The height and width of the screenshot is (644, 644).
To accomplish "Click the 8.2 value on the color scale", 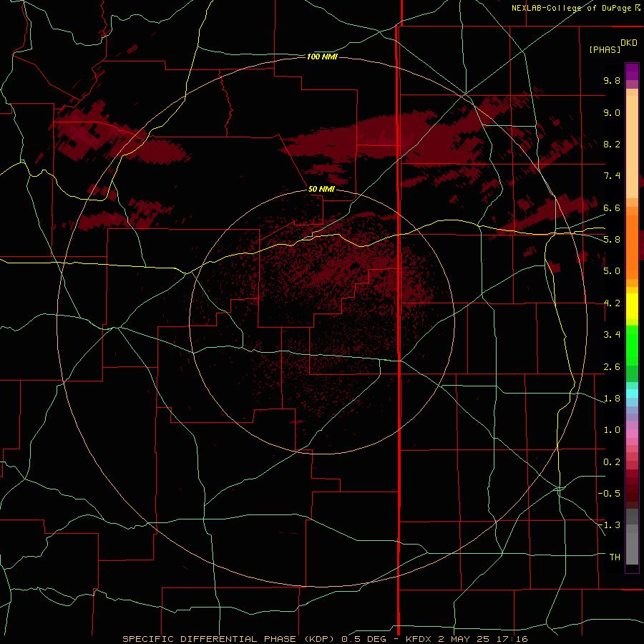I will 612,144.
